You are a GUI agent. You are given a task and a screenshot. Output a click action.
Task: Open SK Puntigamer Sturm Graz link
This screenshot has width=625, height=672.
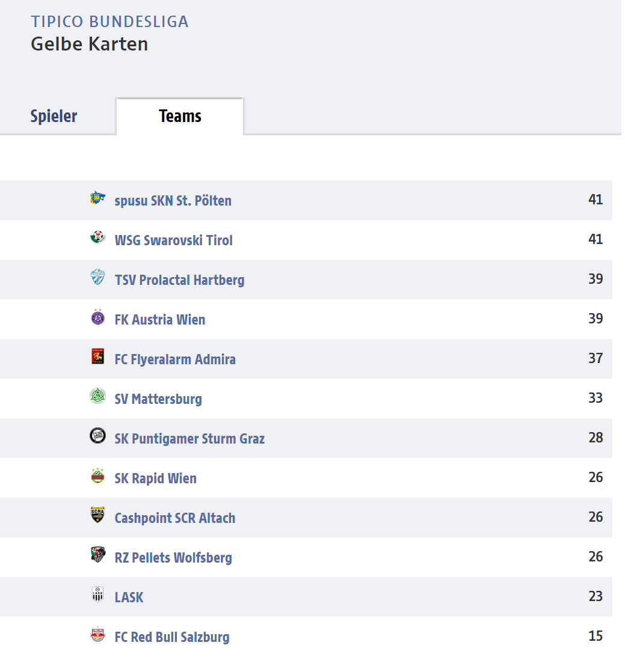pyautogui.click(x=189, y=439)
